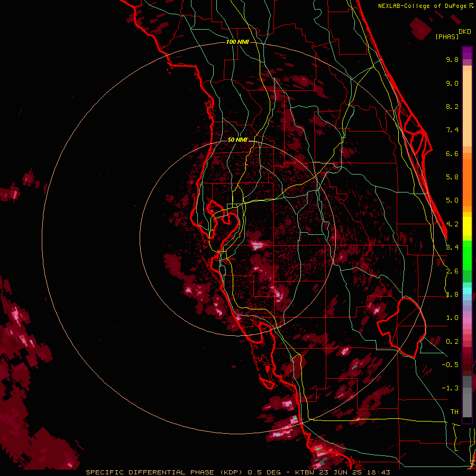Click the 18:43 timestamp in the caption

tap(379, 472)
